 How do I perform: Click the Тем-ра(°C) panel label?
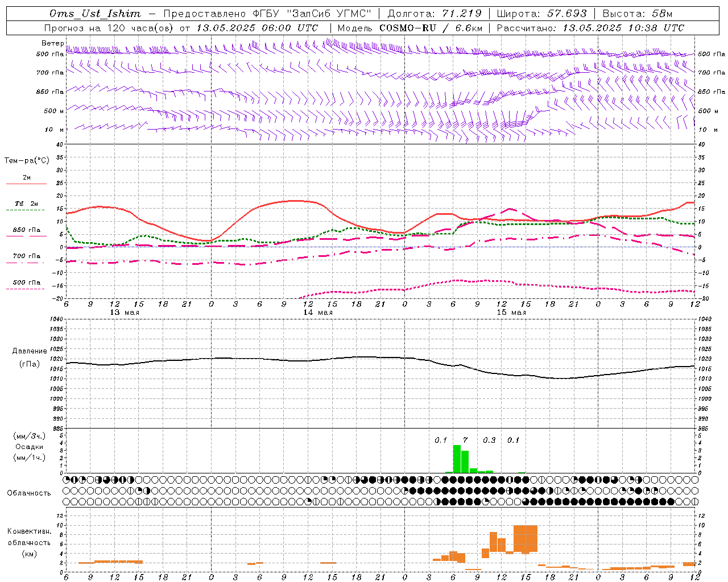tap(27, 161)
